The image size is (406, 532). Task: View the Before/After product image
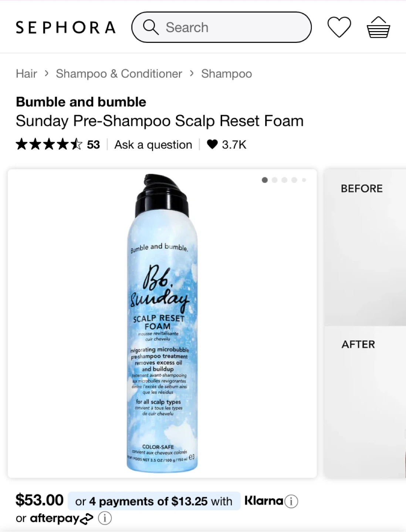(x=365, y=324)
